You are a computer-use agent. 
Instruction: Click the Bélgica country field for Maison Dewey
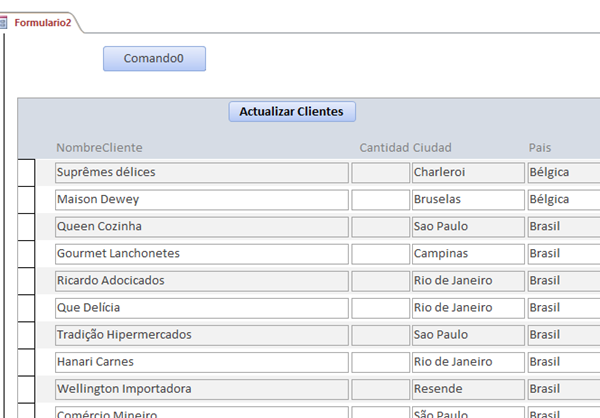(x=562, y=199)
